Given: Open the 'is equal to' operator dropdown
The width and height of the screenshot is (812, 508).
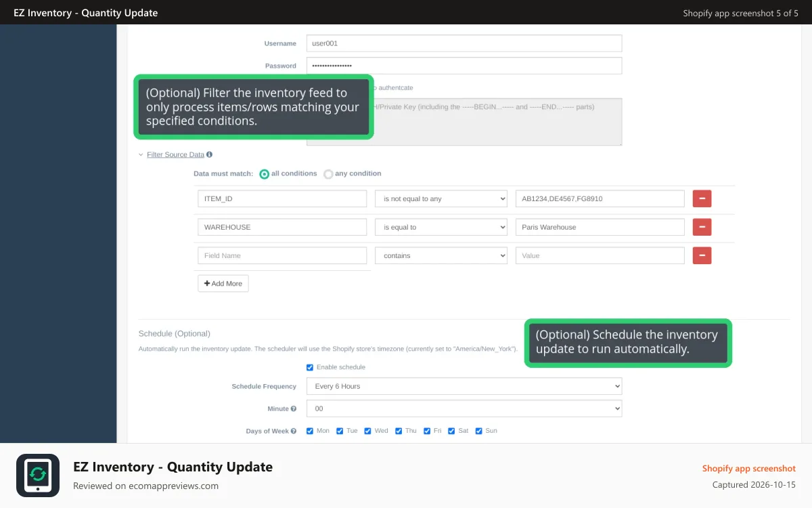Looking at the screenshot, I should tap(441, 227).
